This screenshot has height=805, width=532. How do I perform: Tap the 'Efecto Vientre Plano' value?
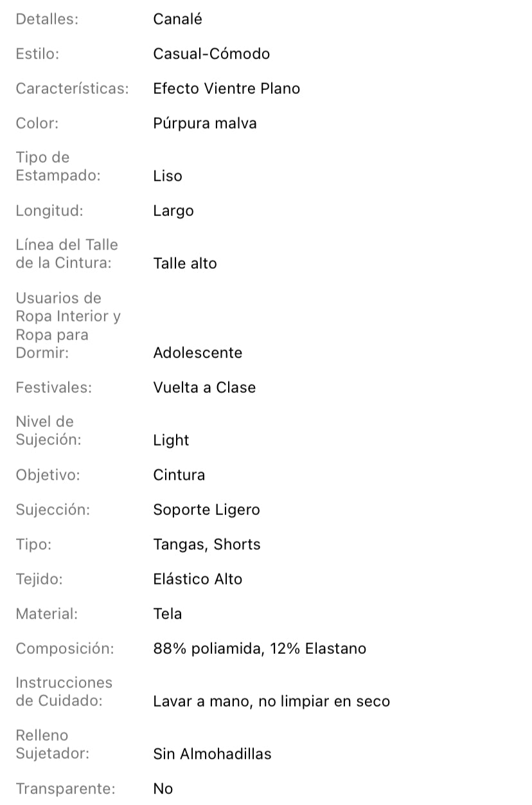[226, 89]
